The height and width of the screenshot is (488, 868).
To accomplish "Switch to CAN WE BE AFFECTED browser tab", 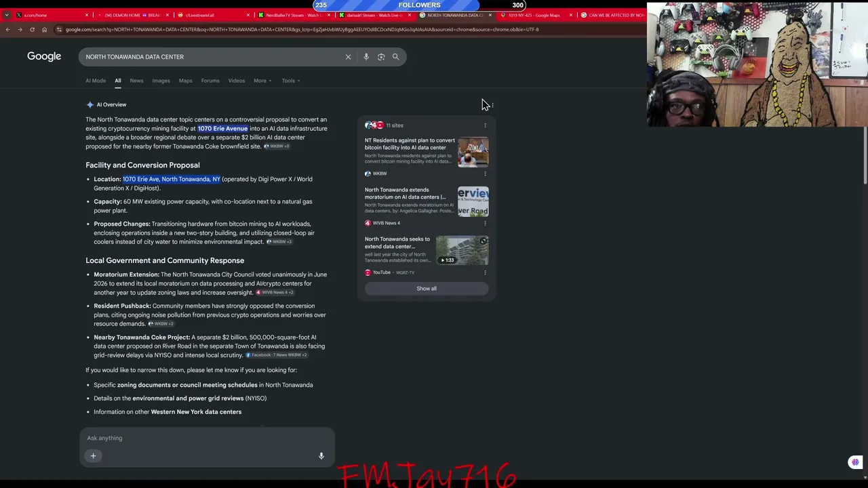I will [612, 15].
